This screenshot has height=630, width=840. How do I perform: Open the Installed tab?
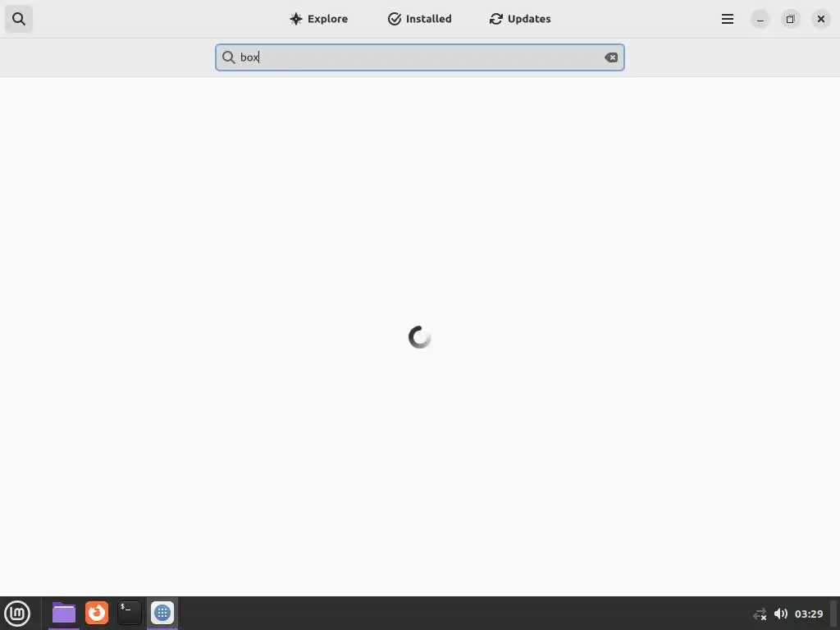coord(419,19)
